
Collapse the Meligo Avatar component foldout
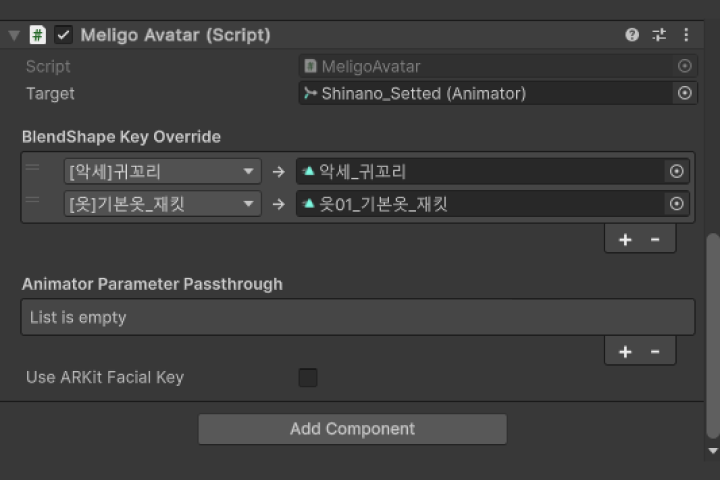[14, 35]
